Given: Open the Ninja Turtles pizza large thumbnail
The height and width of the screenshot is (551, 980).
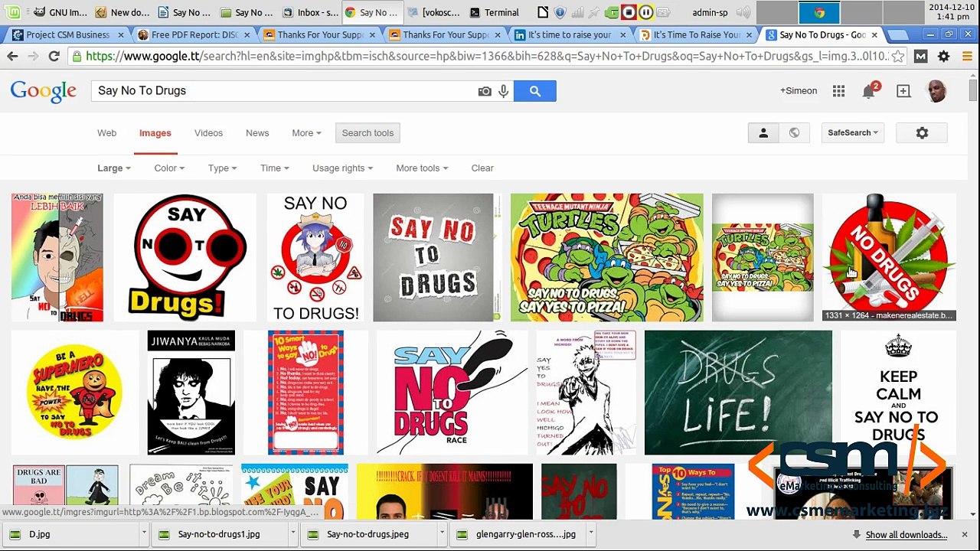Looking at the screenshot, I should pyautogui.click(x=606, y=257).
